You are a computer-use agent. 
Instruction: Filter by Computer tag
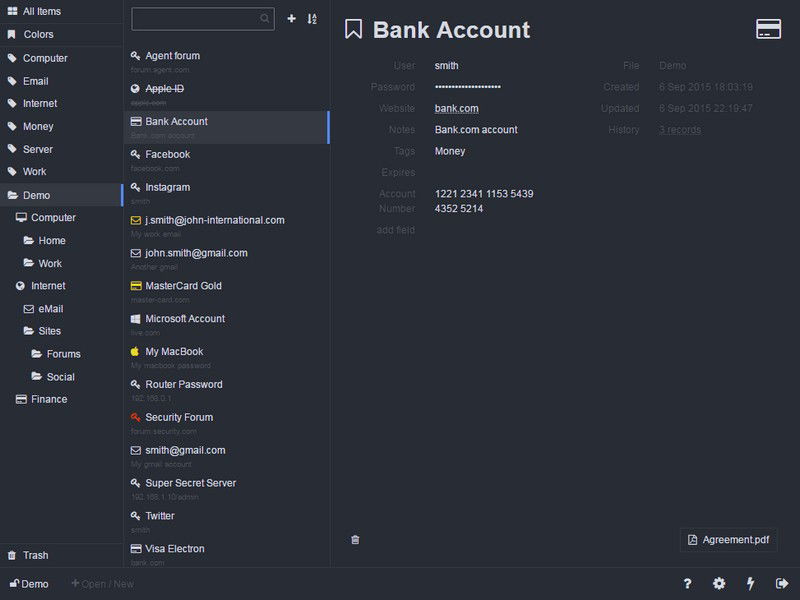click(x=61, y=58)
